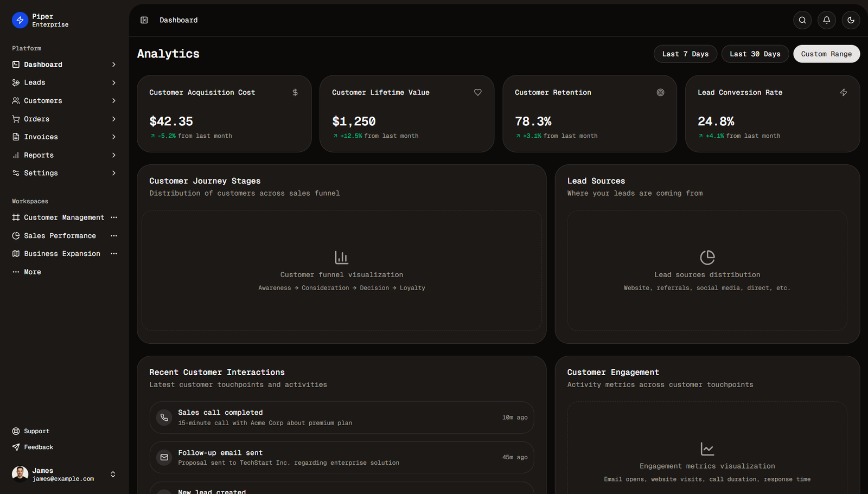The width and height of the screenshot is (868, 494).
Task: Click the "10m ago" timestamp
Action: coord(515,418)
